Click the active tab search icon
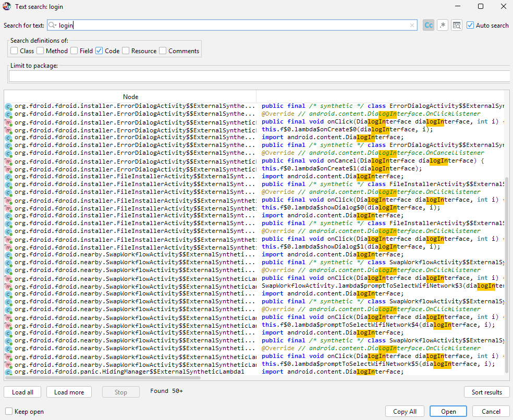This screenshot has width=513, height=420. coord(457,25)
